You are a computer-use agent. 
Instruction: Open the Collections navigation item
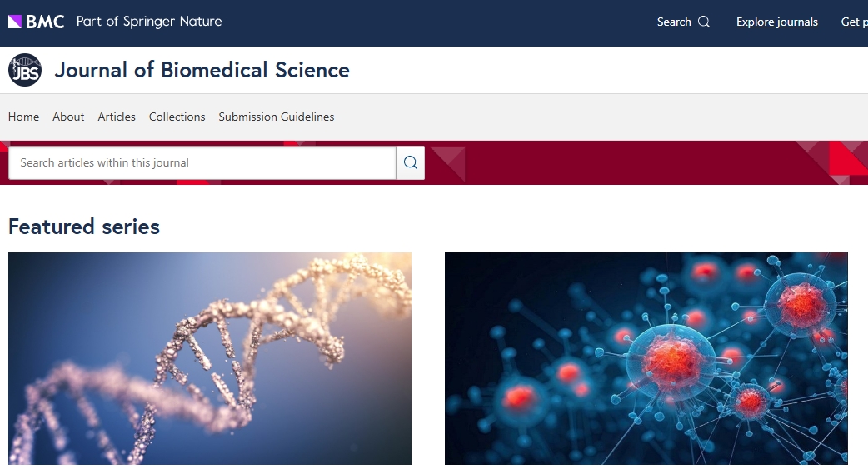[x=177, y=117]
